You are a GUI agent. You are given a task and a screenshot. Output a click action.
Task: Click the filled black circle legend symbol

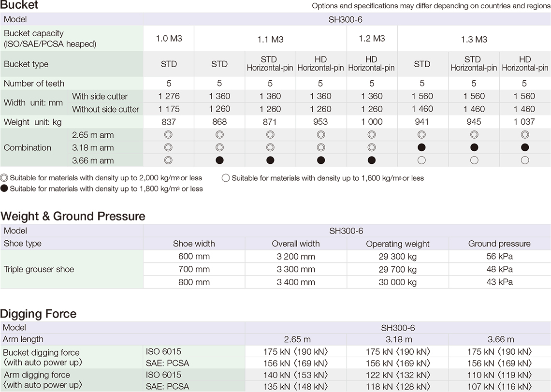[4, 189]
